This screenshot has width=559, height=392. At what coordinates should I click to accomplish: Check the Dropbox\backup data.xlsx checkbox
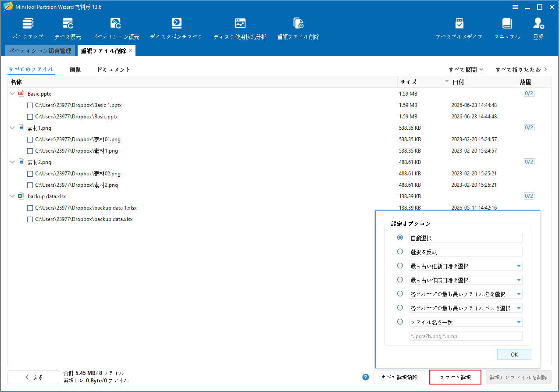[30, 219]
